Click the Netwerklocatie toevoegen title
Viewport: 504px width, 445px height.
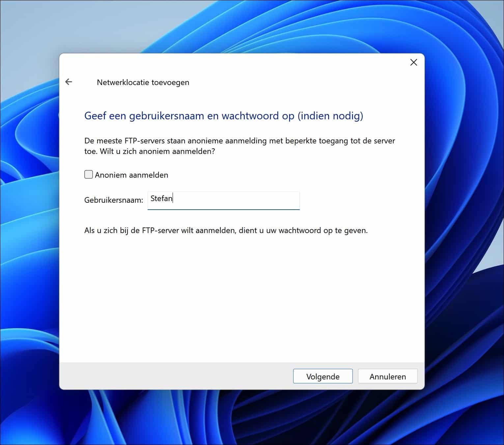click(143, 82)
